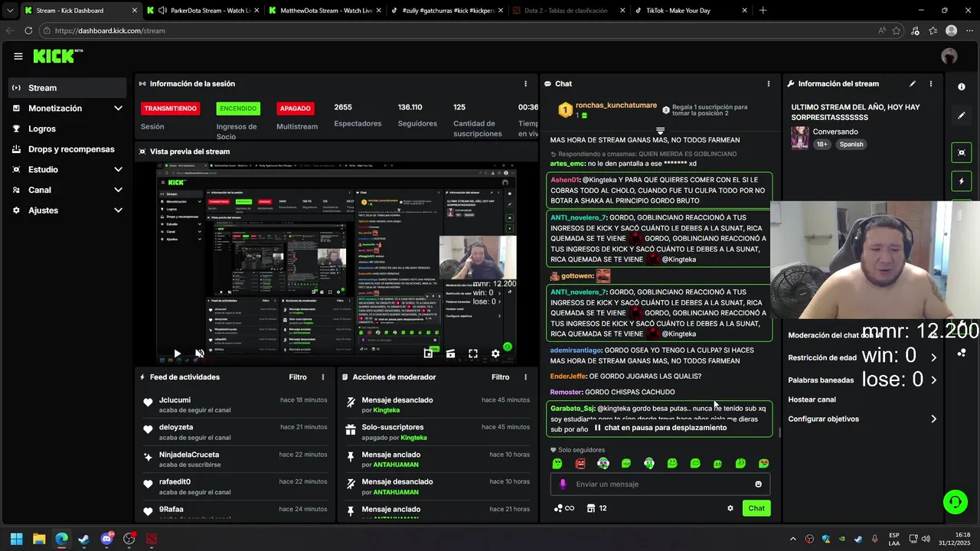Open Configurar objetivos chevron
This screenshot has width=980, height=551.
tap(933, 419)
